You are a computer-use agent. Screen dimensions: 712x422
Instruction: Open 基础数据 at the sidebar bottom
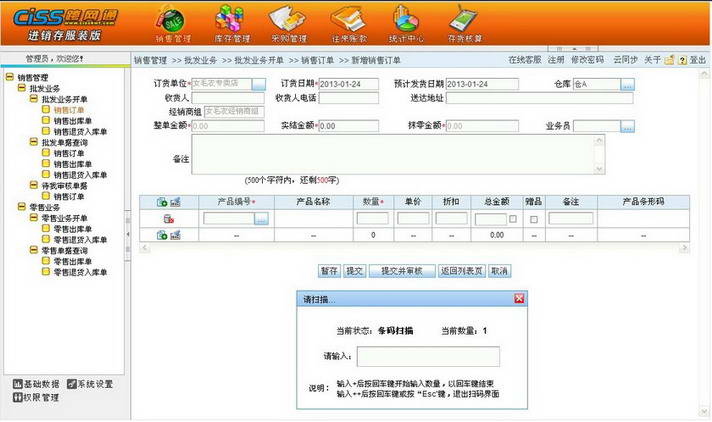point(36,384)
